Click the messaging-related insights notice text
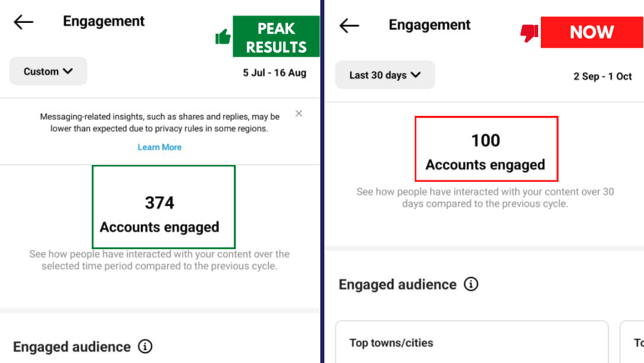644x363 pixels. (x=159, y=123)
